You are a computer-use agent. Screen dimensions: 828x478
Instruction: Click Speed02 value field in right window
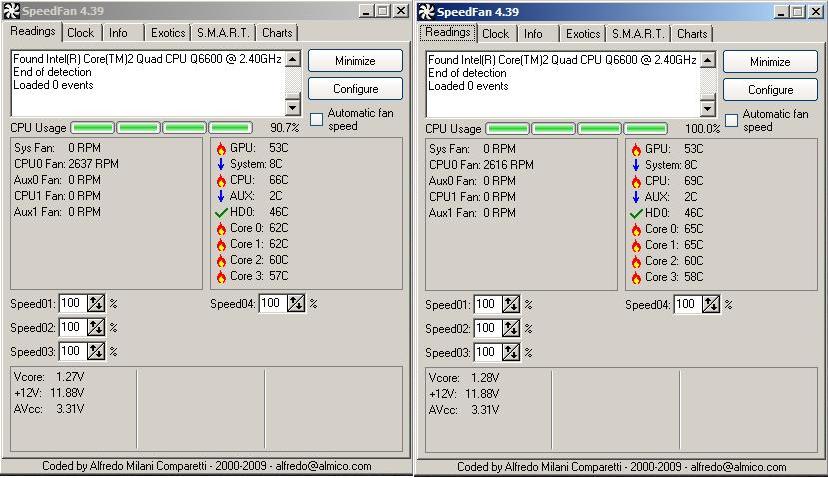[x=488, y=329]
